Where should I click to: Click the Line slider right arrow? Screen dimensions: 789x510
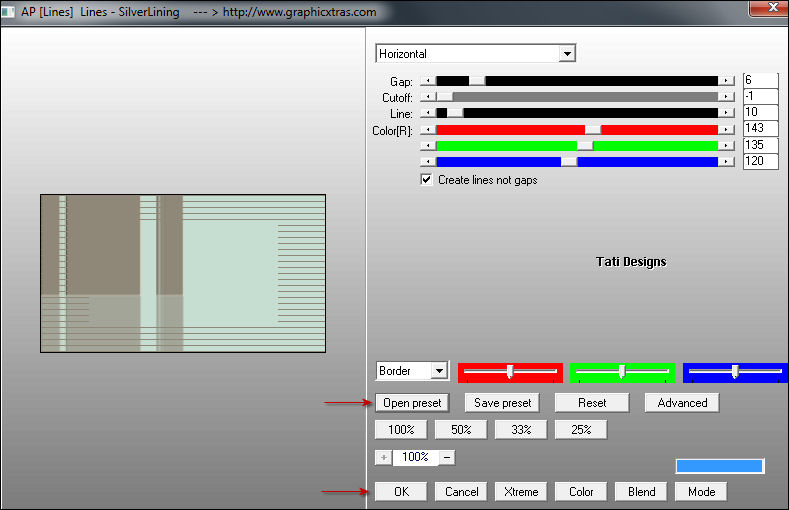pyautogui.click(x=725, y=113)
